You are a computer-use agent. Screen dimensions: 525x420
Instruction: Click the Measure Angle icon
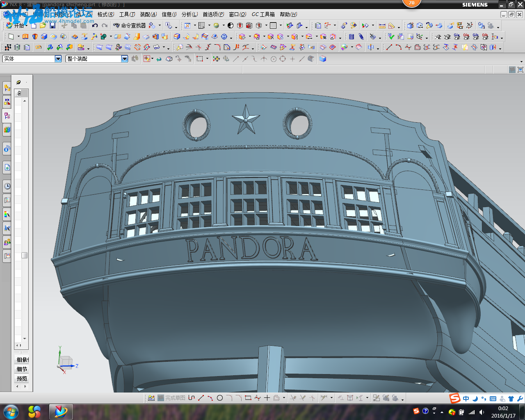pos(392,25)
